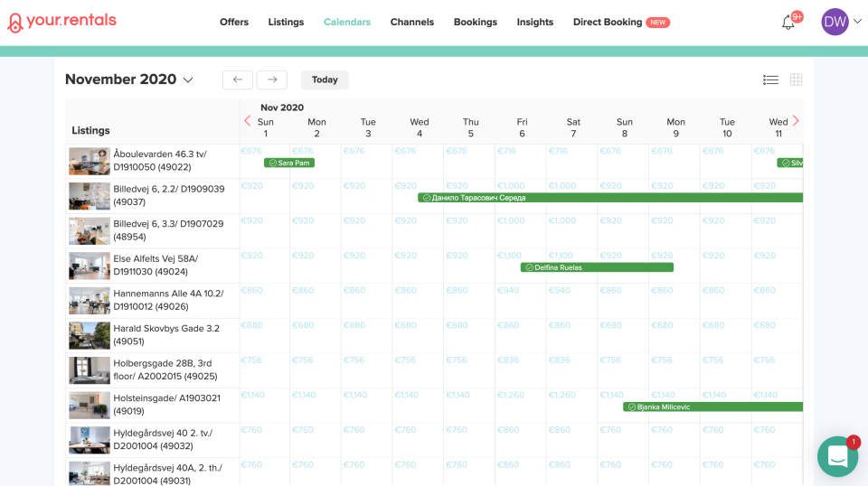Open Delfina Ruelas booking bar
The width and height of the screenshot is (868, 486).
(597, 267)
